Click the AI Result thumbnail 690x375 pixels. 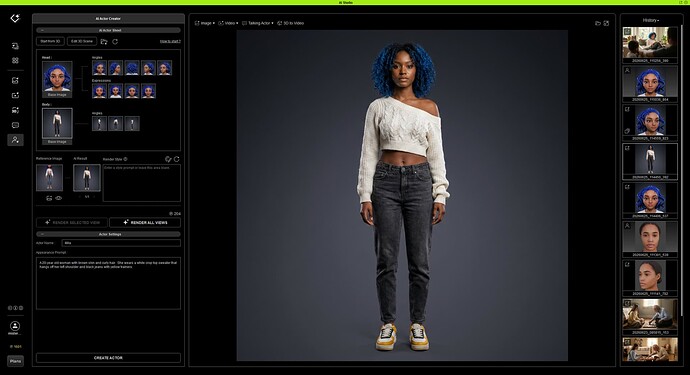[x=87, y=177]
